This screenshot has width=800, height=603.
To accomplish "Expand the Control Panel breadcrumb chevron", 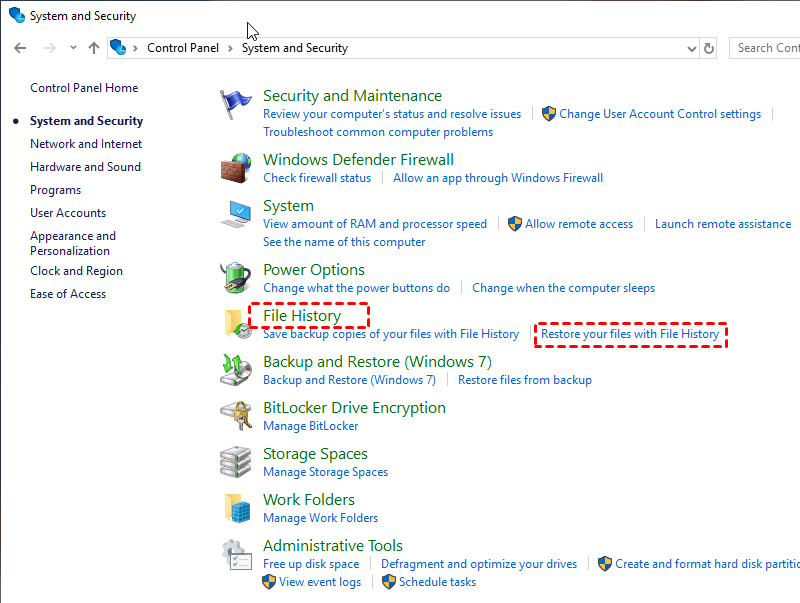I will point(228,48).
